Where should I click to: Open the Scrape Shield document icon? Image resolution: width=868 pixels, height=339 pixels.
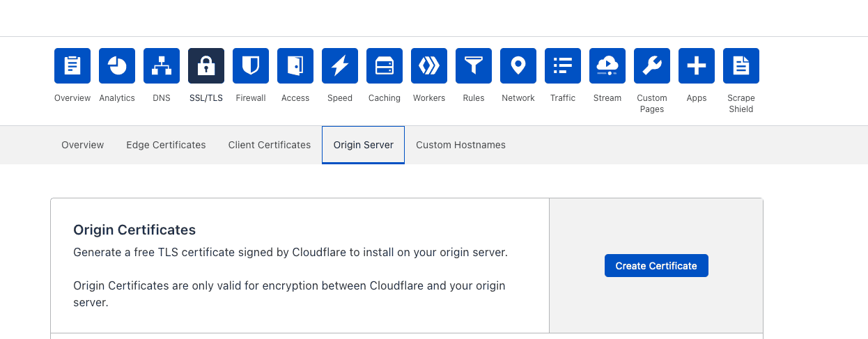741,66
